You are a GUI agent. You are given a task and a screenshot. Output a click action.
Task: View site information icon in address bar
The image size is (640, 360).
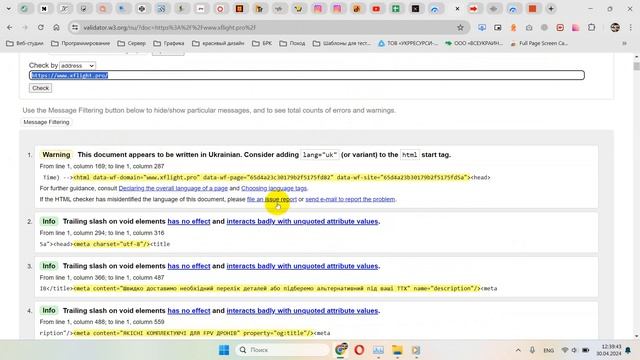(x=75, y=27)
